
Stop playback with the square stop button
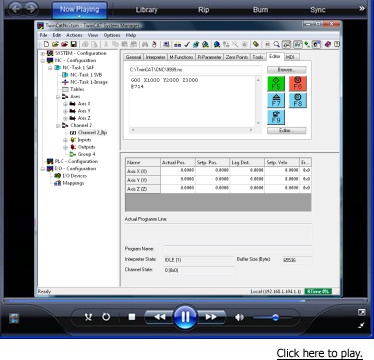[x=132, y=317]
